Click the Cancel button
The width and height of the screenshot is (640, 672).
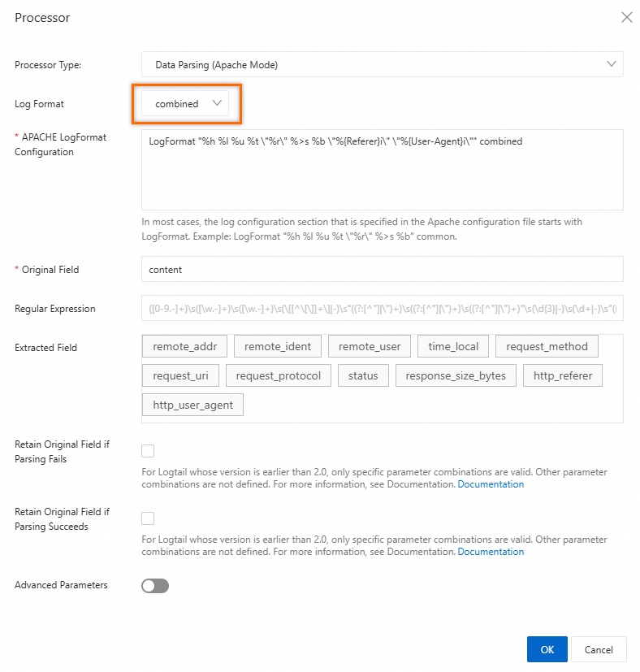click(x=599, y=649)
